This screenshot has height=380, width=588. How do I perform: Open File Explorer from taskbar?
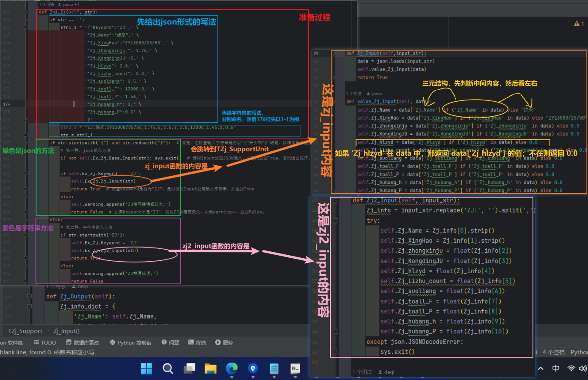(x=211, y=368)
